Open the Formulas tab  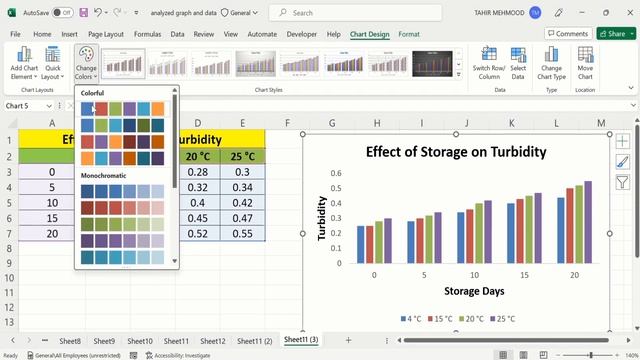pos(147,34)
